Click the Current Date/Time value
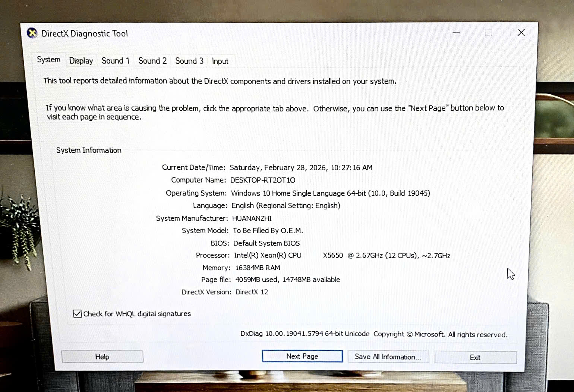The height and width of the screenshot is (392, 574). tap(301, 168)
